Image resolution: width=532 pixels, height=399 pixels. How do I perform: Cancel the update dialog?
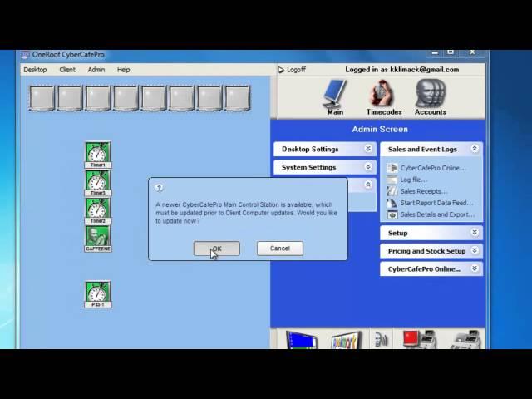279,249
